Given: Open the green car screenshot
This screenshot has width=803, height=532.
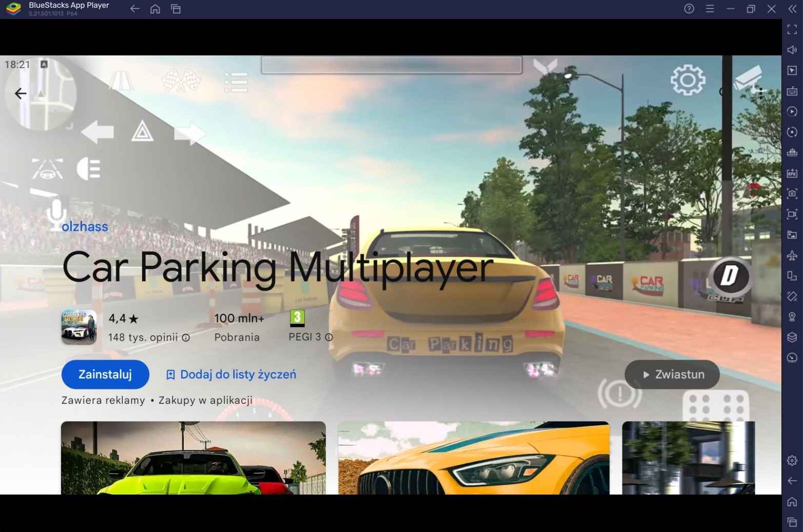Looking at the screenshot, I should [x=193, y=458].
